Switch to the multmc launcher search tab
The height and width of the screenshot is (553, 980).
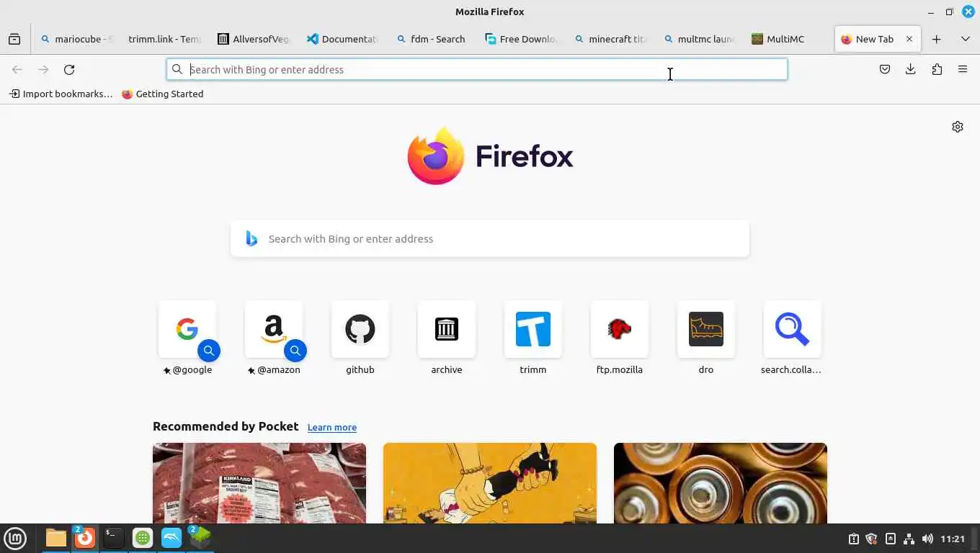(x=699, y=40)
